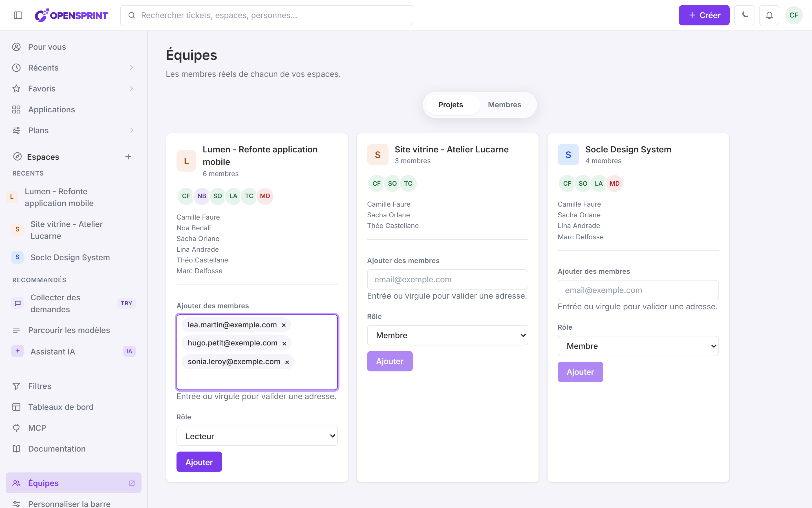Open Applications in sidebar
The height and width of the screenshot is (508, 812).
(x=74, y=110)
